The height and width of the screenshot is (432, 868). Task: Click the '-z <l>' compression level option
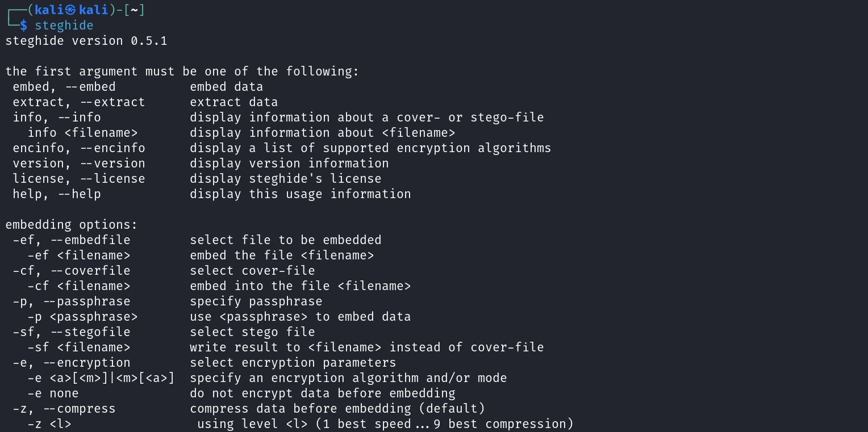49,424
